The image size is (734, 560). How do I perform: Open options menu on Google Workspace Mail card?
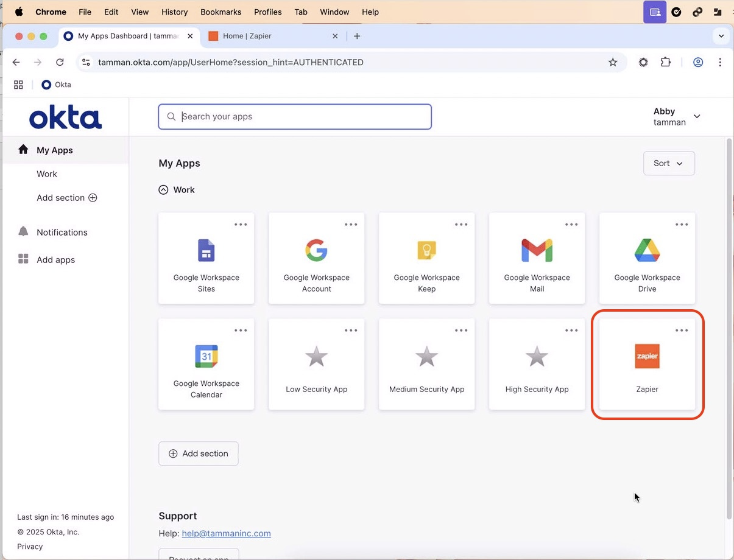tap(571, 225)
